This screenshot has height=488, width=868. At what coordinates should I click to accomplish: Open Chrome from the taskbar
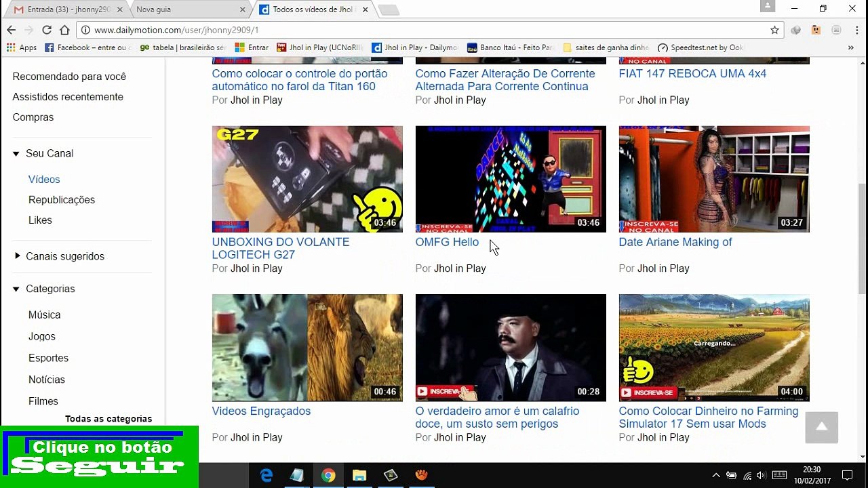pyautogui.click(x=328, y=475)
